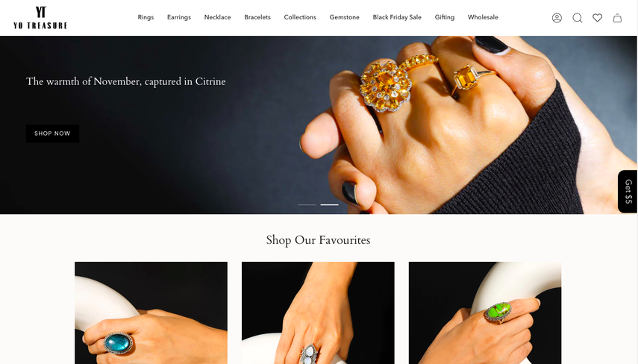Select the second slideshow slide indicator
Viewport: 638px width, 364px height.
[330, 204]
